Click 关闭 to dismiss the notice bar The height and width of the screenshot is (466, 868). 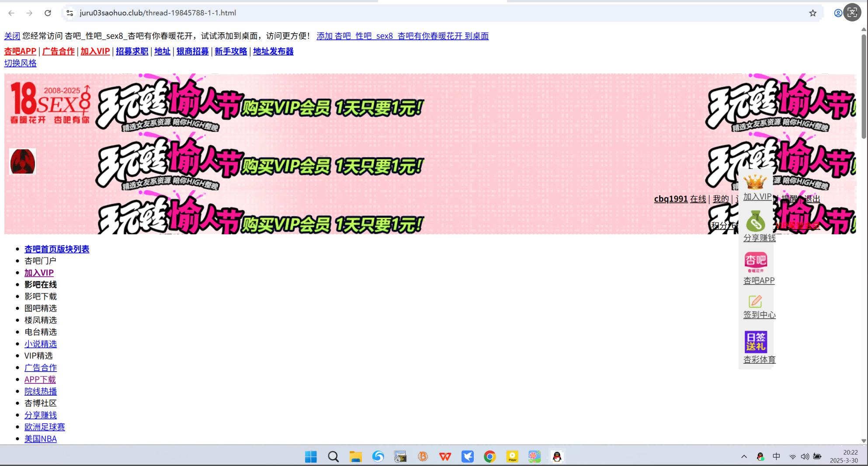[x=11, y=35]
